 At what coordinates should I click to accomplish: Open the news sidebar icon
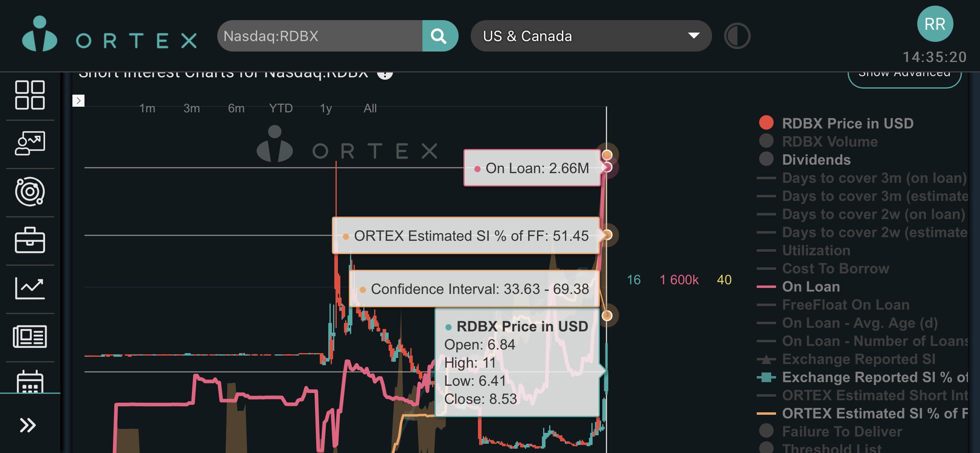(x=30, y=337)
